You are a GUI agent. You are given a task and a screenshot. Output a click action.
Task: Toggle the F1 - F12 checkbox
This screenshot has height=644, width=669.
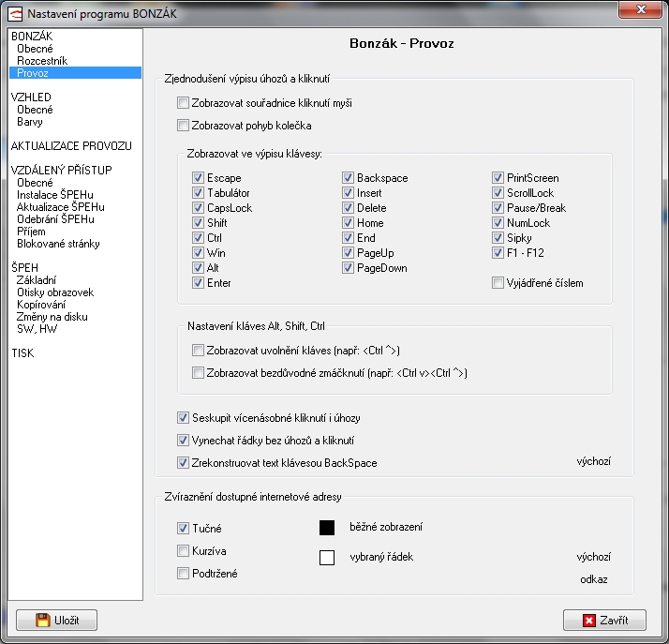(498, 253)
